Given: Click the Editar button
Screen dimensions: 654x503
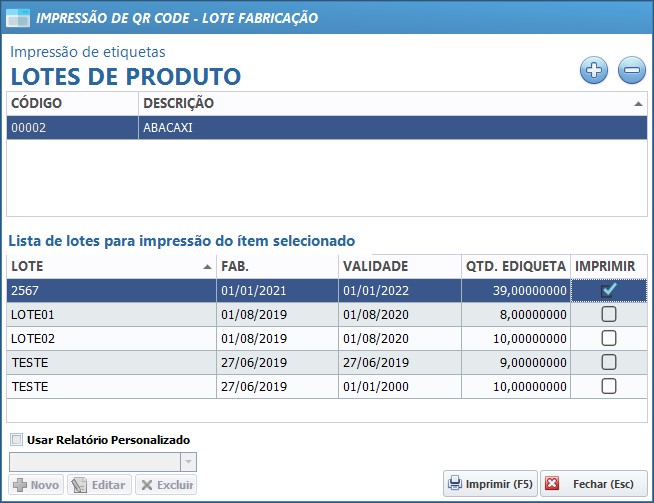Looking at the screenshot, I should tap(99, 485).
